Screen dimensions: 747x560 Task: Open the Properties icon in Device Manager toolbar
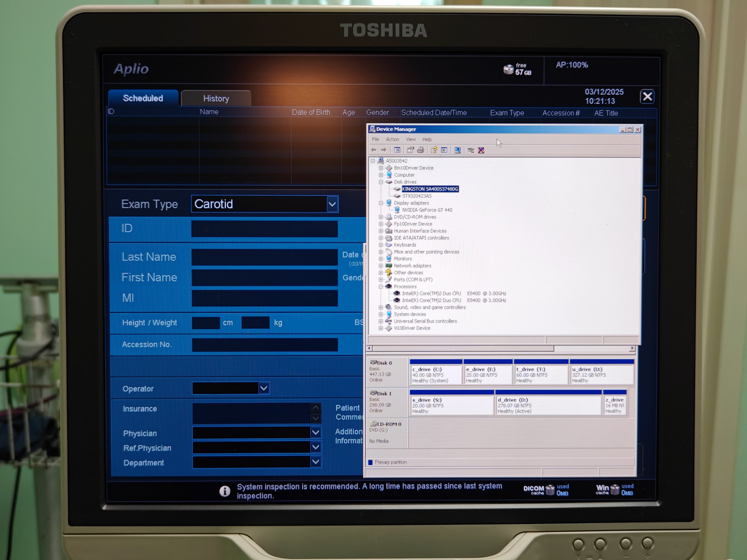point(410,150)
